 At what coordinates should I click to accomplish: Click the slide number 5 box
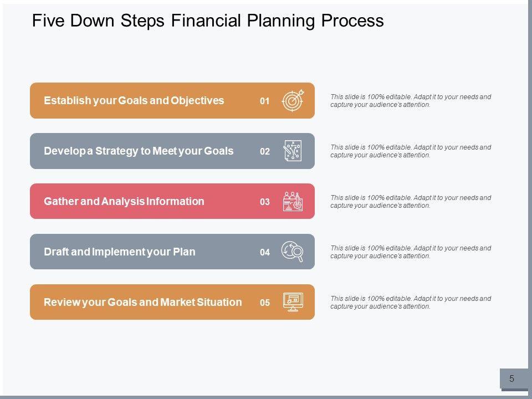tap(512, 379)
